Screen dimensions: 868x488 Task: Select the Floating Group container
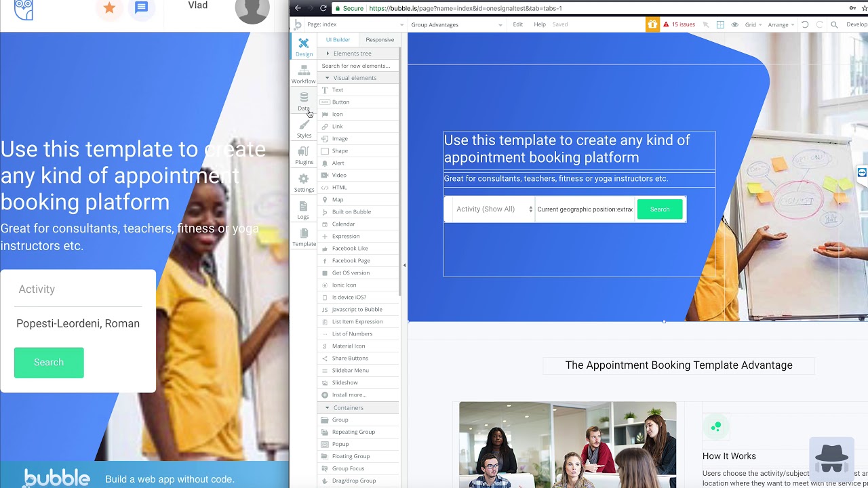point(359,457)
